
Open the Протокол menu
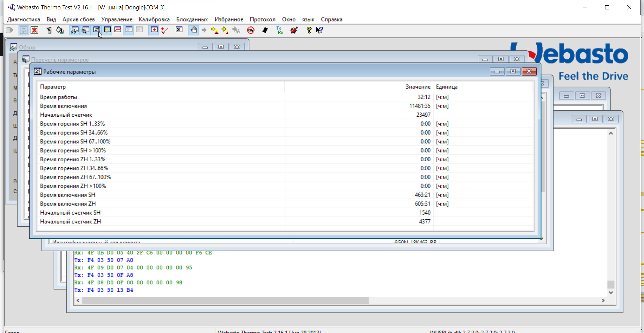click(x=263, y=19)
